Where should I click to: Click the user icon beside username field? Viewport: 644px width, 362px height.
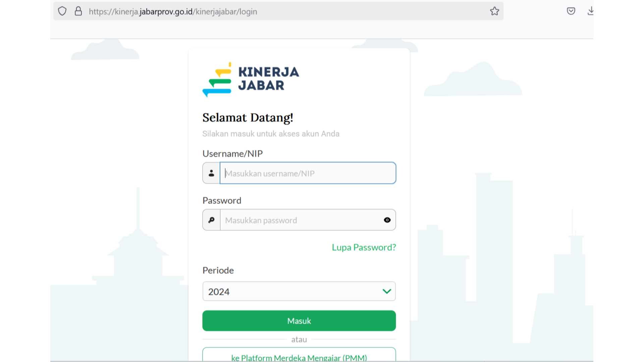(x=211, y=173)
